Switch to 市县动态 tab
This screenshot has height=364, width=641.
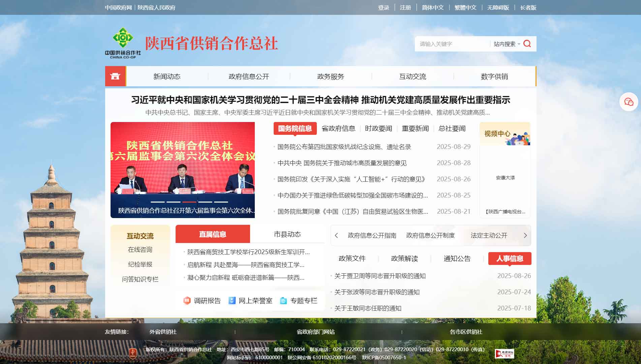pos(287,234)
